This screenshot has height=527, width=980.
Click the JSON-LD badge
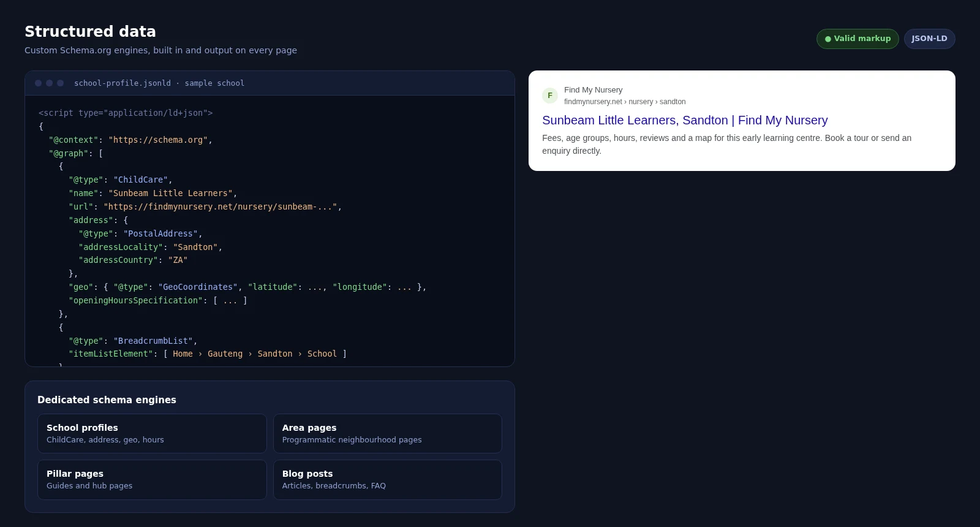929,39
